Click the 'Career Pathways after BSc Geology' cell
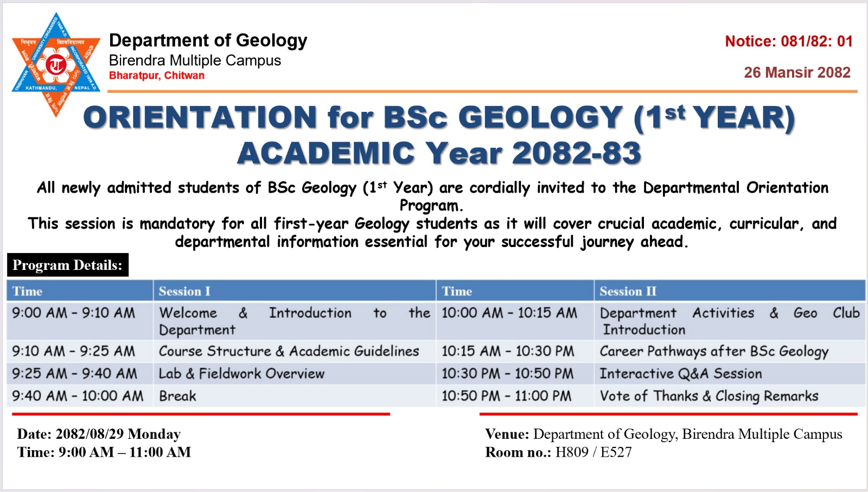This screenshot has width=868, height=492. tap(714, 351)
